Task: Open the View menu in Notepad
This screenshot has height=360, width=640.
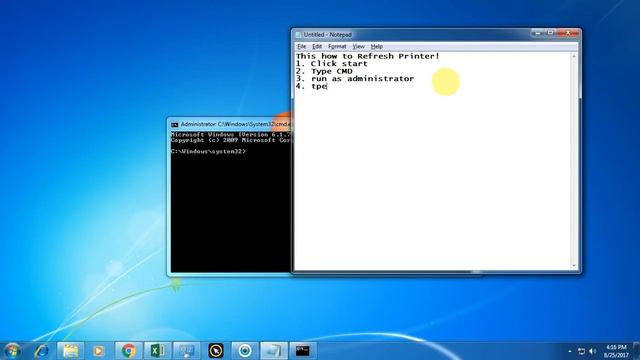Action: pyautogui.click(x=358, y=47)
